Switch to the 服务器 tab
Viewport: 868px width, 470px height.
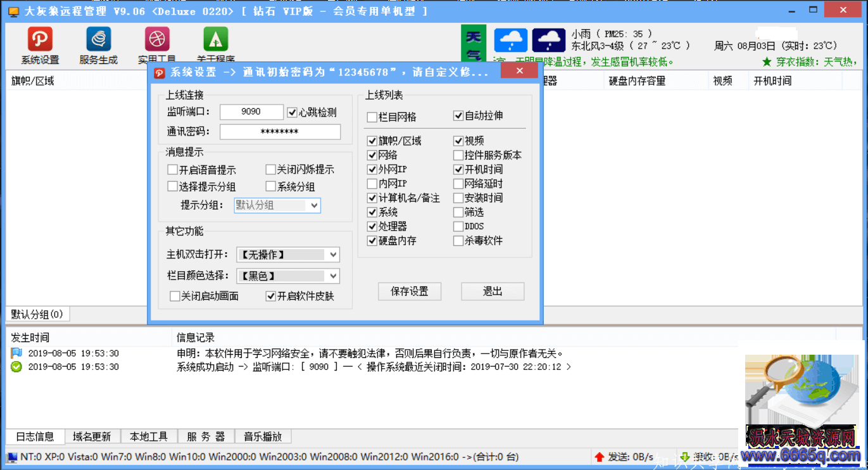206,436
